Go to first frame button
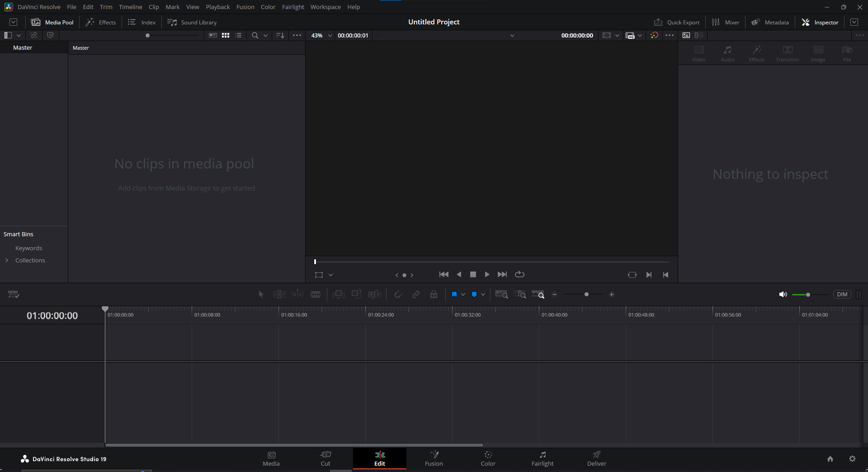The image size is (868, 472). point(444,274)
